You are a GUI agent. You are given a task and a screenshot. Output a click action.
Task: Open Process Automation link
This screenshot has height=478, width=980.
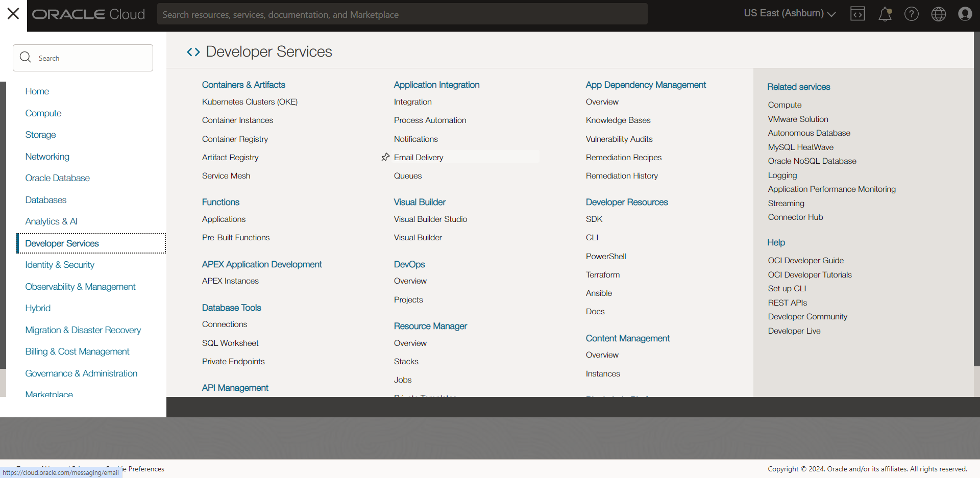coord(430,120)
